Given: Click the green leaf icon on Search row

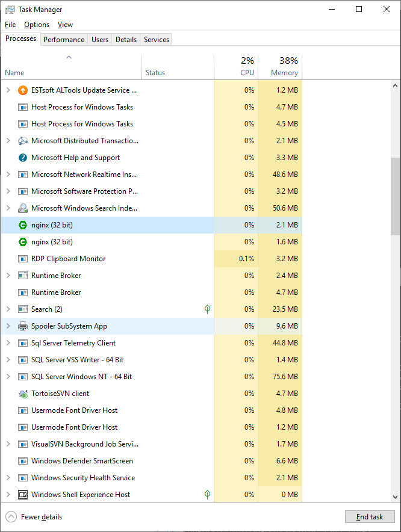Looking at the screenshot, I should click(x=208, y=309).
